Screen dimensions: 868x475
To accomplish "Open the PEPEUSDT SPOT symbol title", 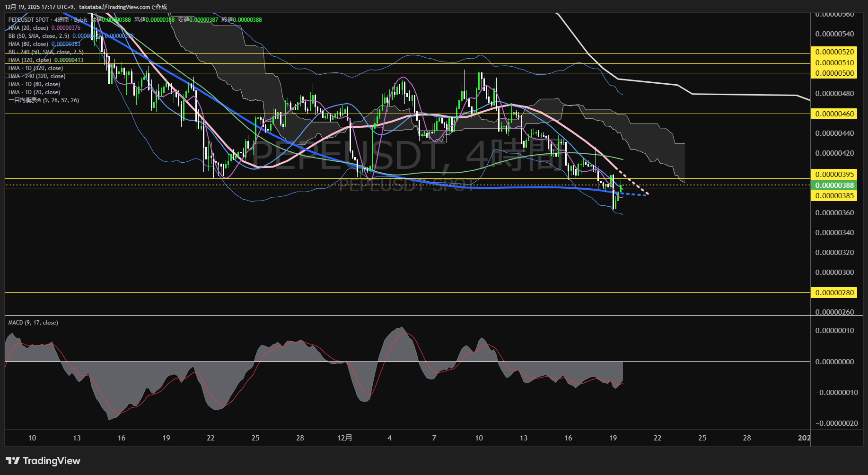I will [x=28, y=20].
